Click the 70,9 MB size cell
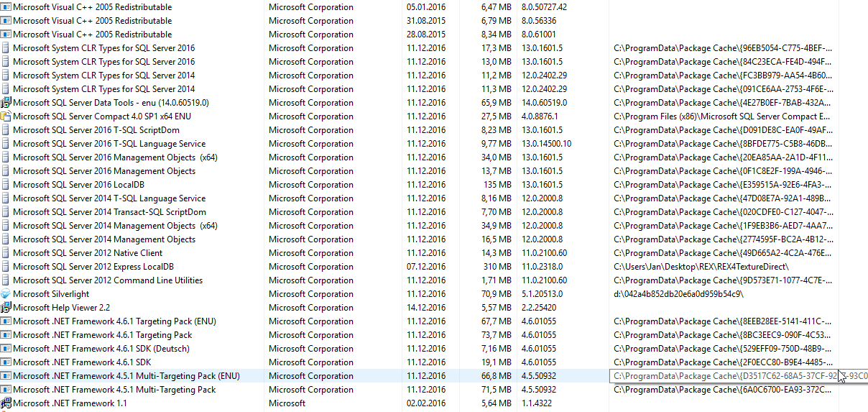868x412 pixels. point(496,294)
